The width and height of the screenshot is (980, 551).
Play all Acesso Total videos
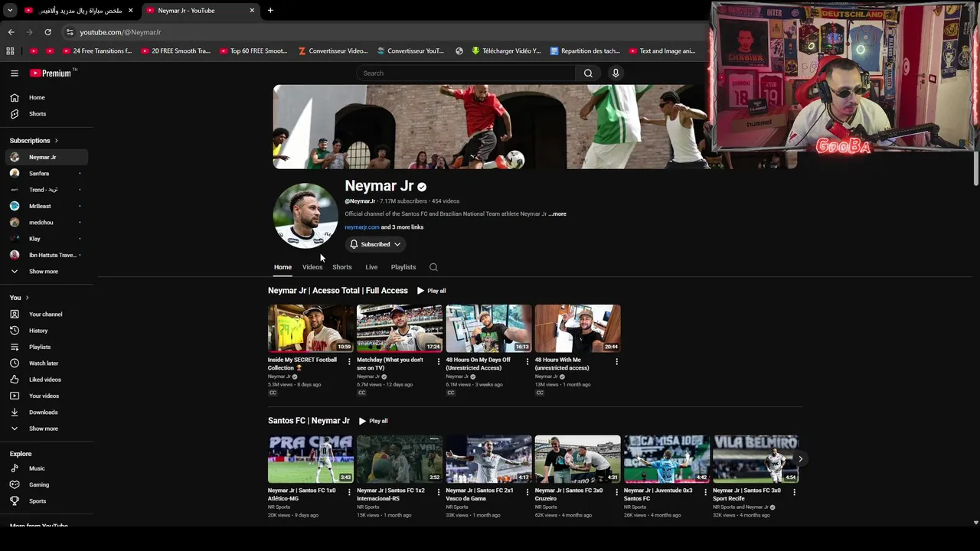coord(431,291)
